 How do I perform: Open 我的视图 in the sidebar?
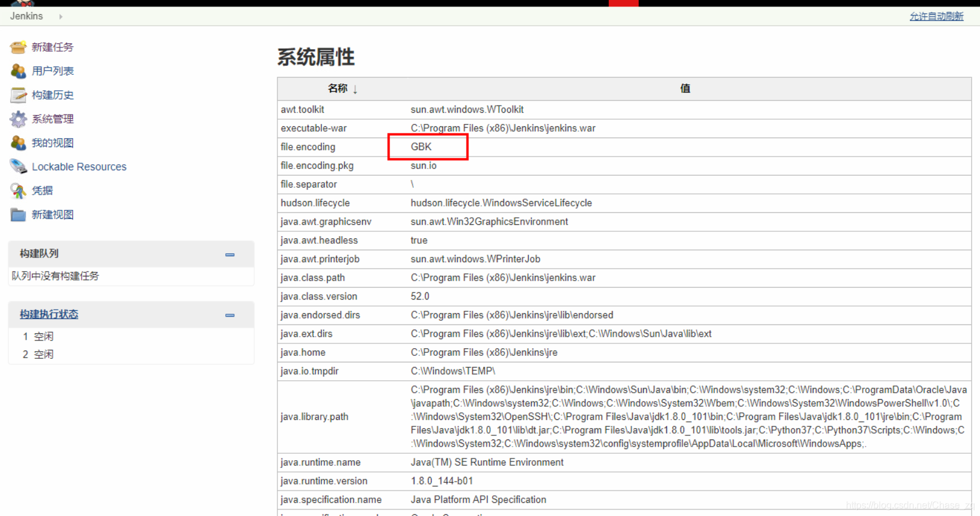53,143
